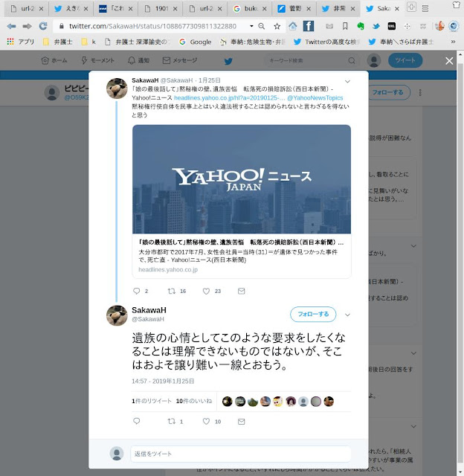Open the 弁護士 bookmark folder
Screen dimensions: 464x476
(58, 42)
